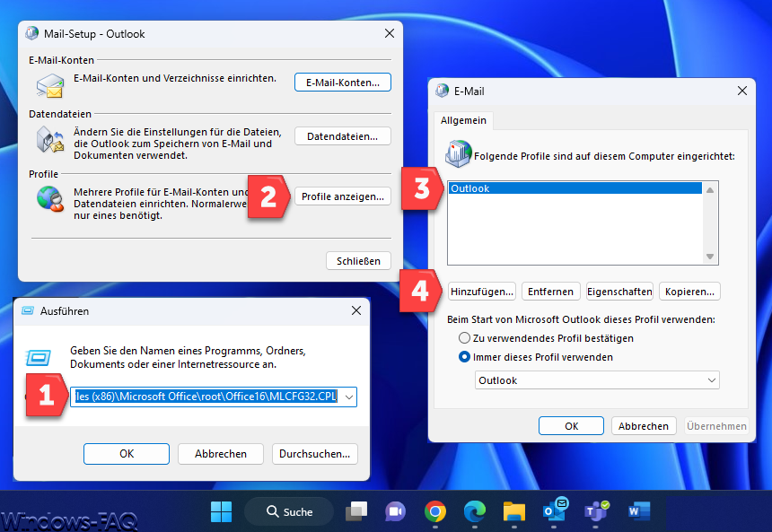Select the Outlook profile in the list
The image size is (772, 532).
(x=575, y=188)
